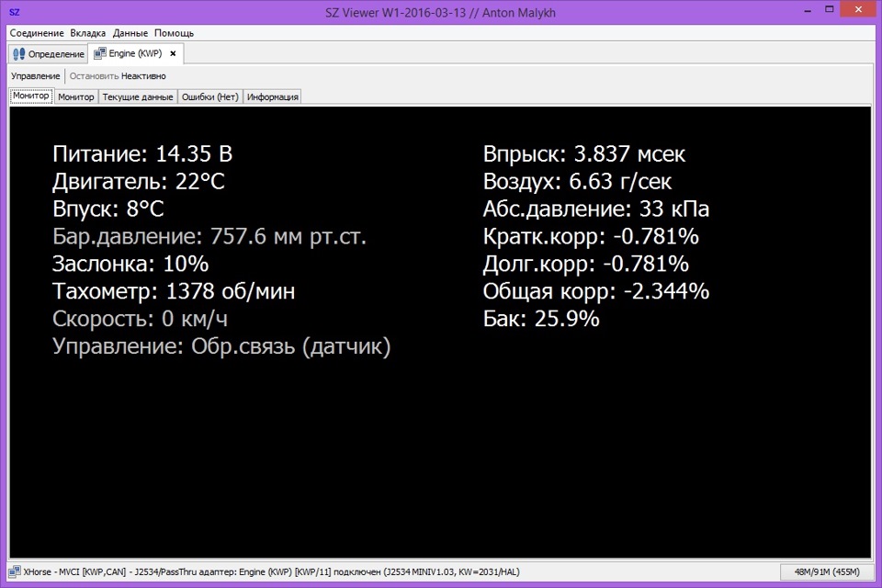Click the Заслонка: 10% reading

130,264
